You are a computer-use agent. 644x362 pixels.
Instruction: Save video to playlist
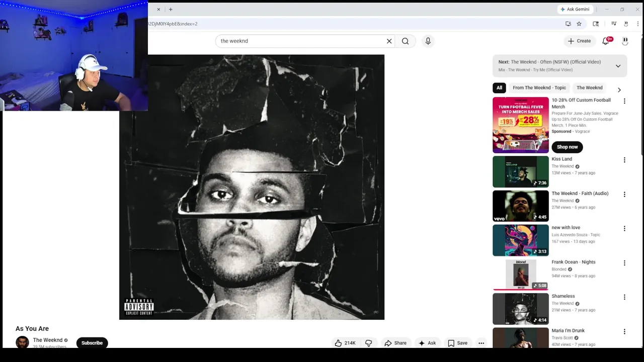pyautogui.click(x=458, y=343)
